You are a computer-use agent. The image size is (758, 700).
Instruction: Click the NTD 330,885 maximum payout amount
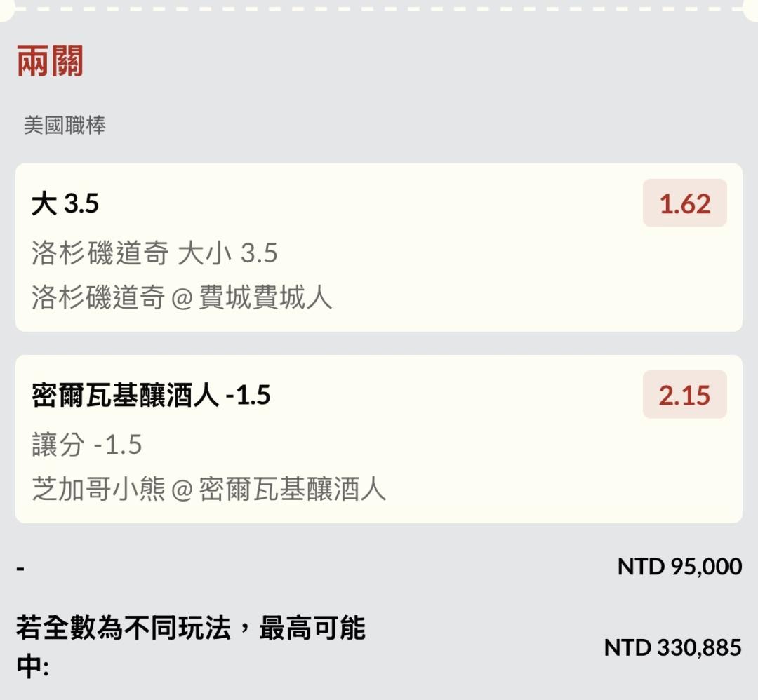[672, 647]
